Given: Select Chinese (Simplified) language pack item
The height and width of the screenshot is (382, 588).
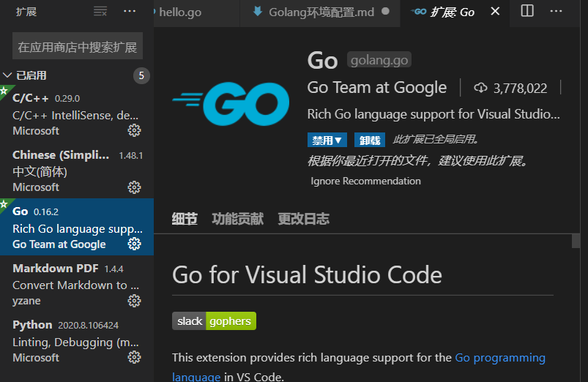Looking at the screenshot, I should tap(77, 171).
